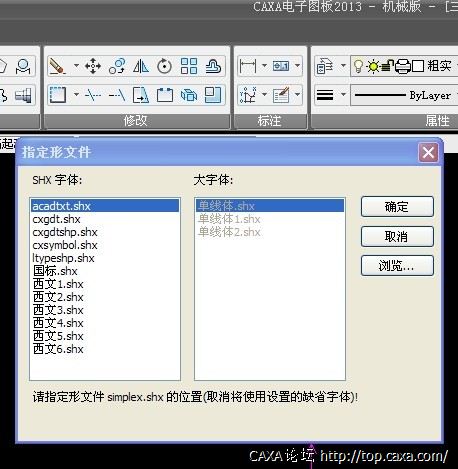Image resolution: width=458 pixels, height=469 pixels.
Task: Expand the coordinate dimension dropdown arrow
Action: point(264,95)
